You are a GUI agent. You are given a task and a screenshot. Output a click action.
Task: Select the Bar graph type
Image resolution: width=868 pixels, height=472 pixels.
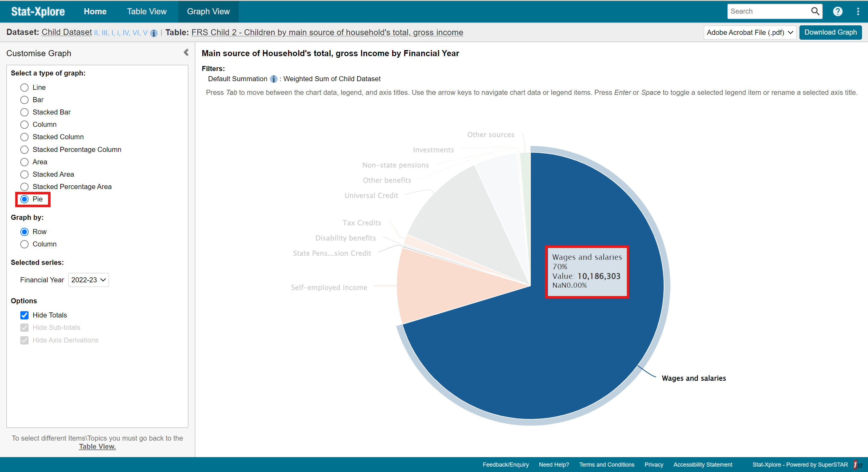pyautogui.click(x=24, y=100)
